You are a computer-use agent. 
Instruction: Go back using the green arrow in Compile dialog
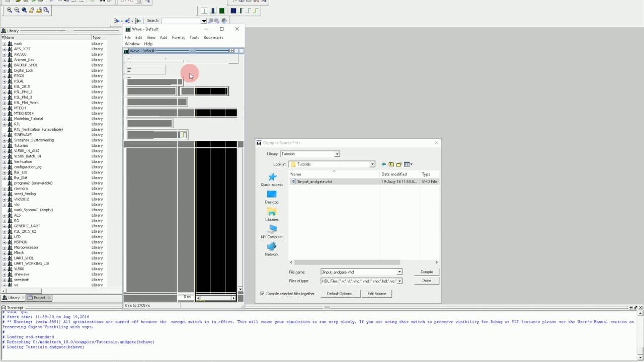click(383, 164)
